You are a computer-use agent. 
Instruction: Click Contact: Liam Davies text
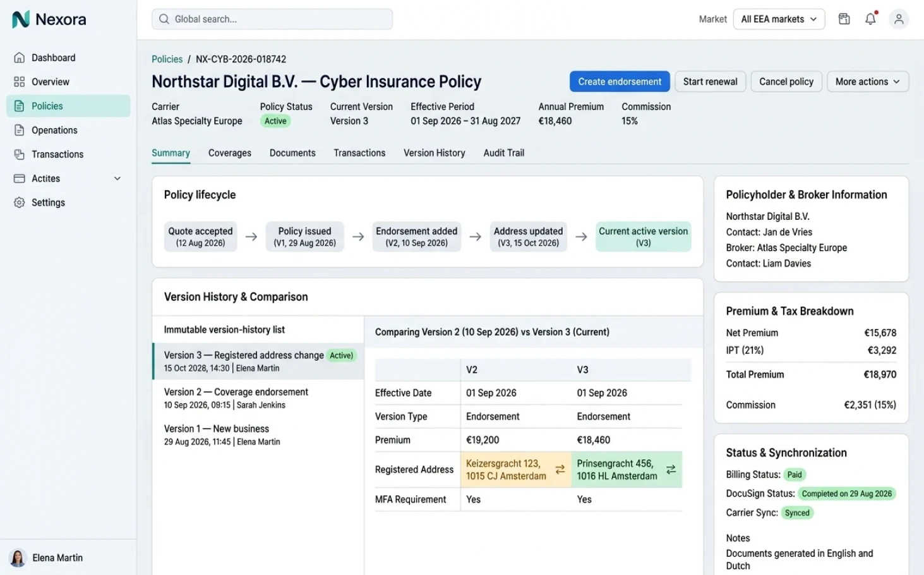768,264
